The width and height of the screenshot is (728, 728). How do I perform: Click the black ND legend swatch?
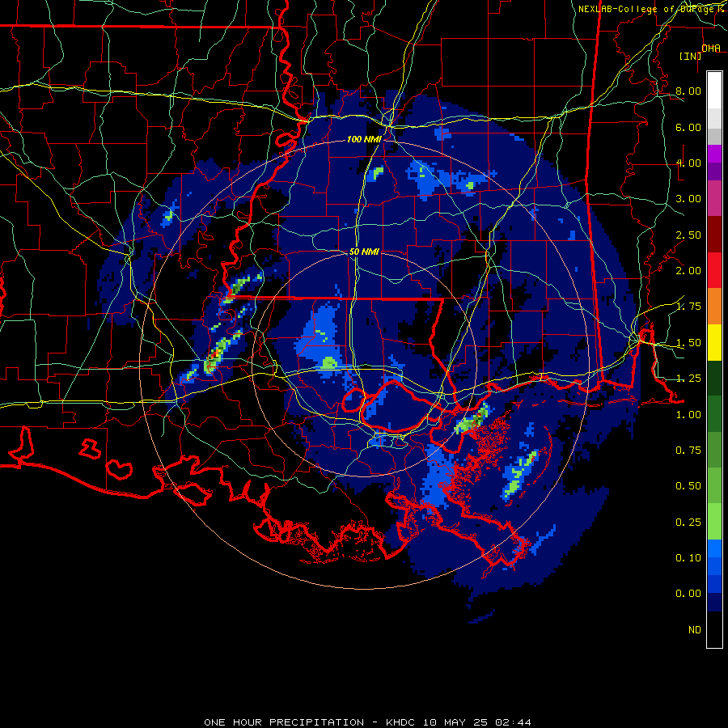click(x=714, y=629)
